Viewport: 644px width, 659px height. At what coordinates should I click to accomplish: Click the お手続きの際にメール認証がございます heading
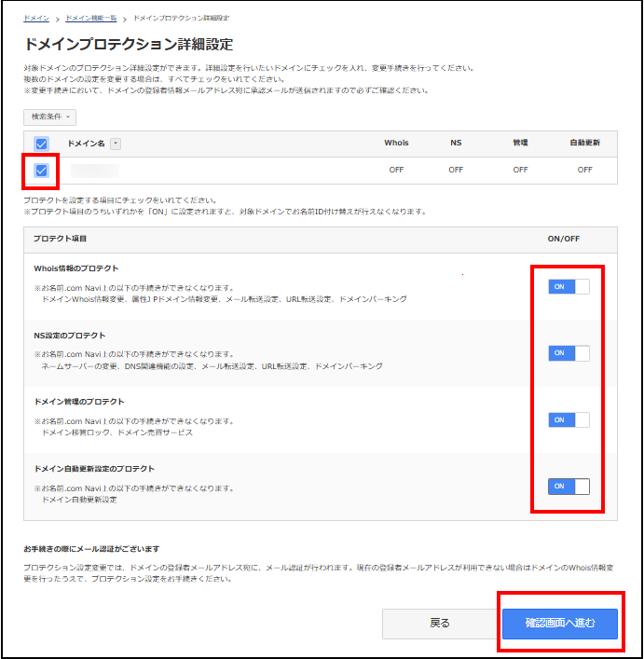[x=91, y=549]
